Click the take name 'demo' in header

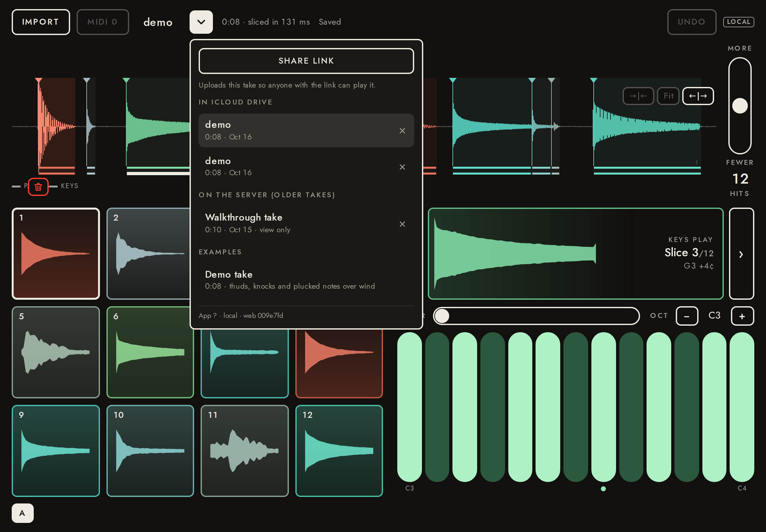point(158,22)
